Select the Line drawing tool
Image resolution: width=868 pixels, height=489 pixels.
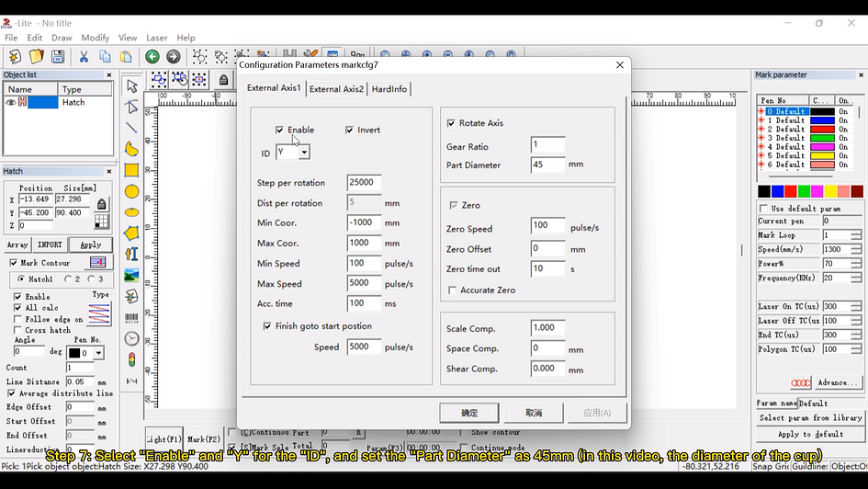coord(131,128)
